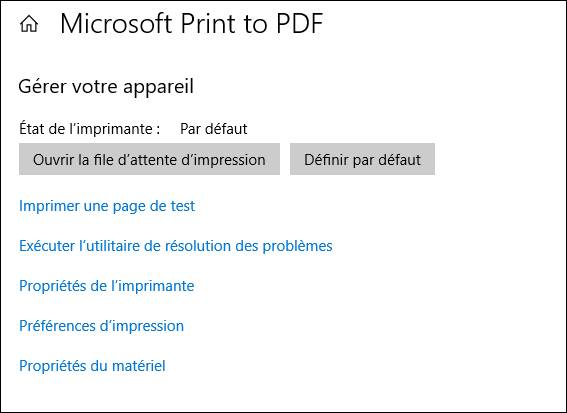
Task: Return home using the house icon
Action: pyautogui.click(x=29, y=24)
